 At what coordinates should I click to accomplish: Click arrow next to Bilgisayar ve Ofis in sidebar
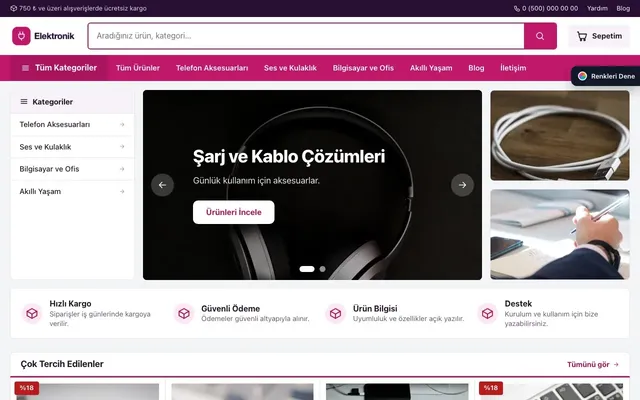click(122, 169)
